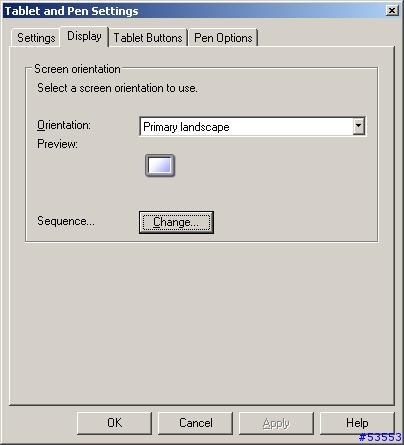The height and width of the screenshot is (445, 404).
Task: Switch to the Settings tab
Action: [x=36, y=38]
